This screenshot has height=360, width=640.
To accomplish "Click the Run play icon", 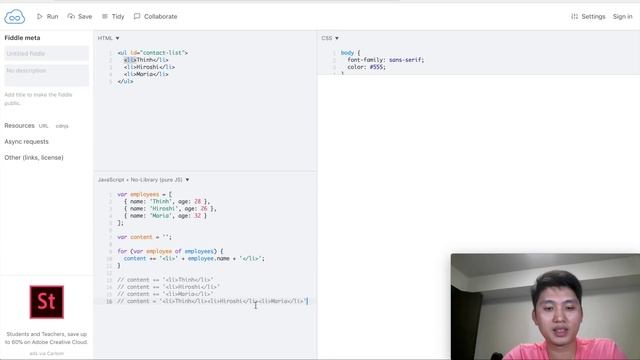I will [40, 16].
